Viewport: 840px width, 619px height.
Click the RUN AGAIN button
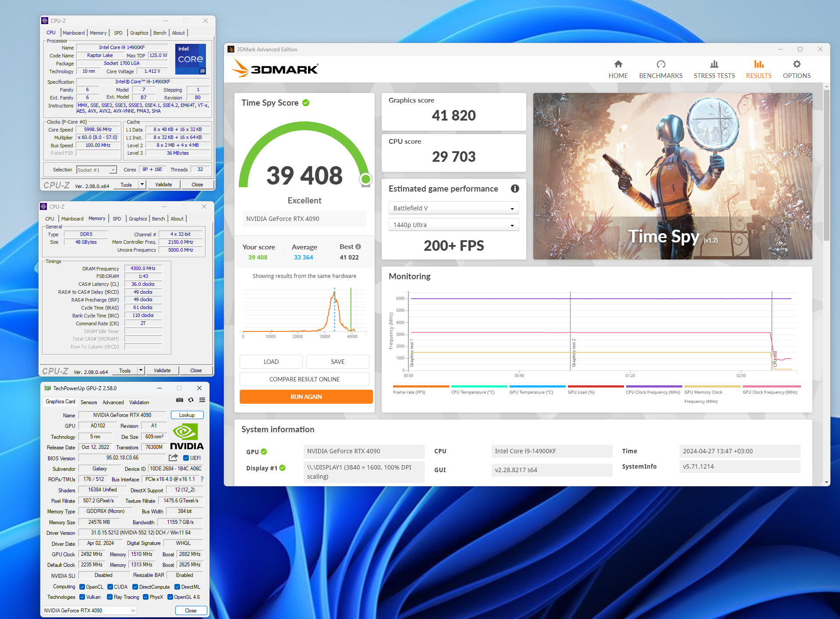pos(306,396)
